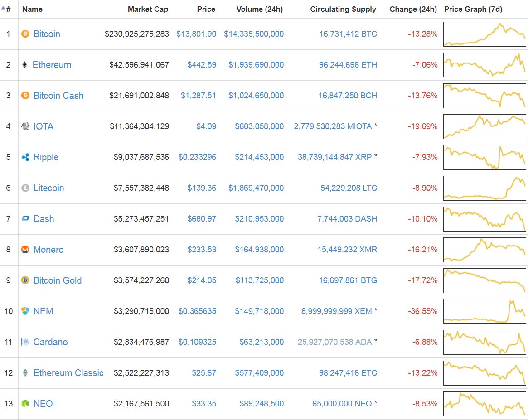Sort by the Name column header
The image size is (528, 420).
coord(32,9)
